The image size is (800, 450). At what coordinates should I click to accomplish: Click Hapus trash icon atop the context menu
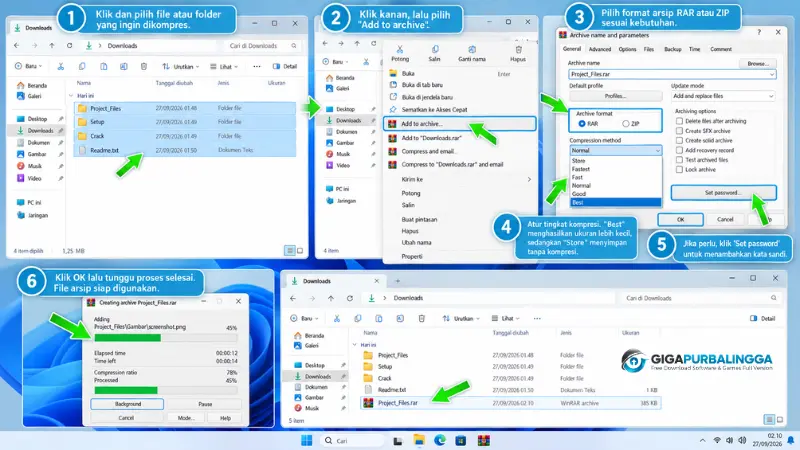pos(518,49)
